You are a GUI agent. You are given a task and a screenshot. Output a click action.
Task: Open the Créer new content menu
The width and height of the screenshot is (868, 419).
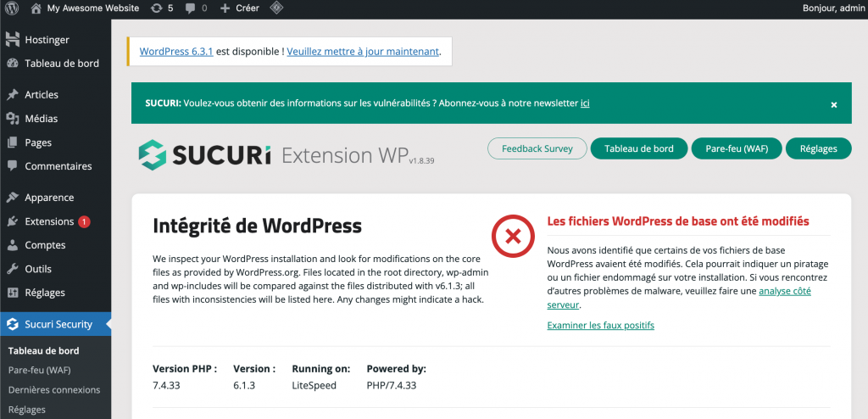(x=239, y=8)
